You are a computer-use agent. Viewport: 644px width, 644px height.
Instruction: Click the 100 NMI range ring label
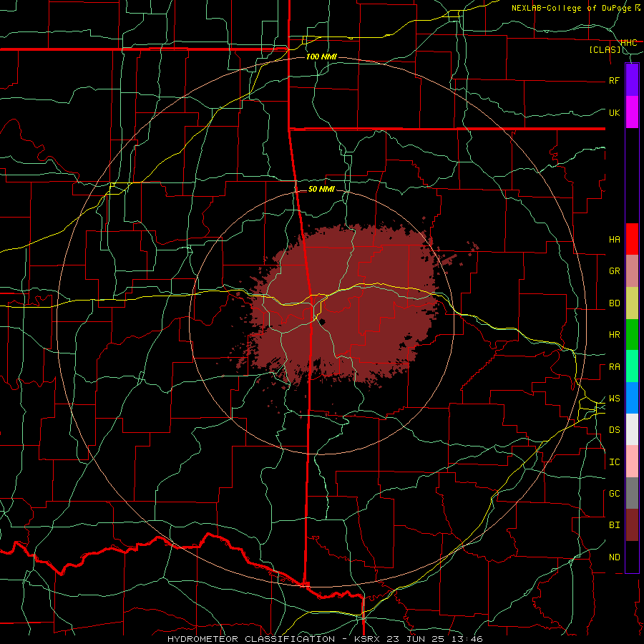point(321,57)
